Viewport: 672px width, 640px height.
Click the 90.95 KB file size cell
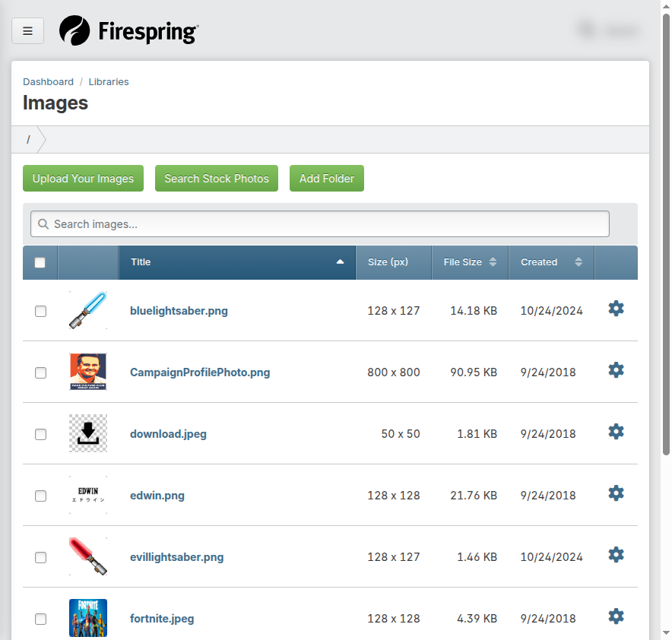(474, 372)
